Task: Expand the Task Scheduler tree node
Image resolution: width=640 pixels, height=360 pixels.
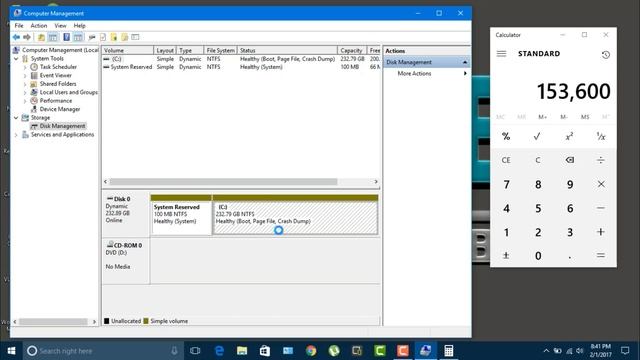Action: pos(25,67)
